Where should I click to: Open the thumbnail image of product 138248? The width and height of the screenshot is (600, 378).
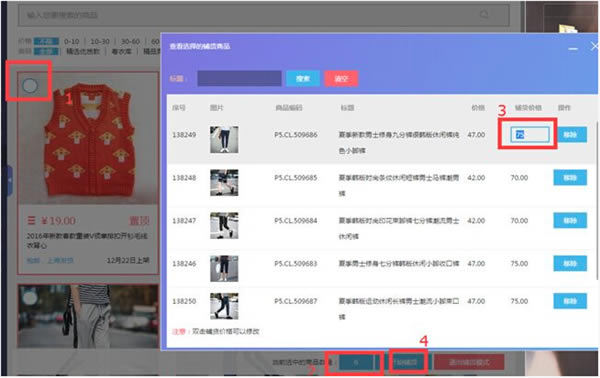[224, 182]
